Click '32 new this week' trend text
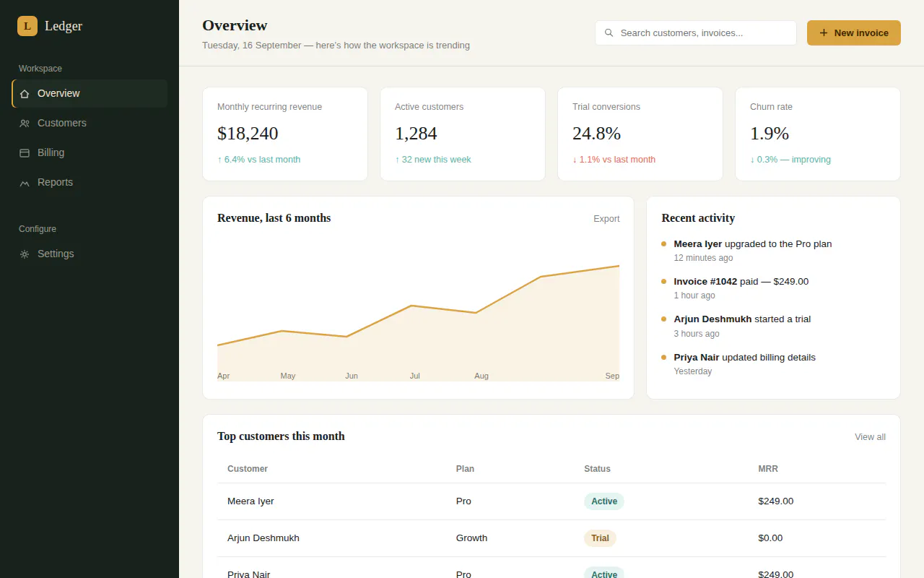 tap(433, 160)
